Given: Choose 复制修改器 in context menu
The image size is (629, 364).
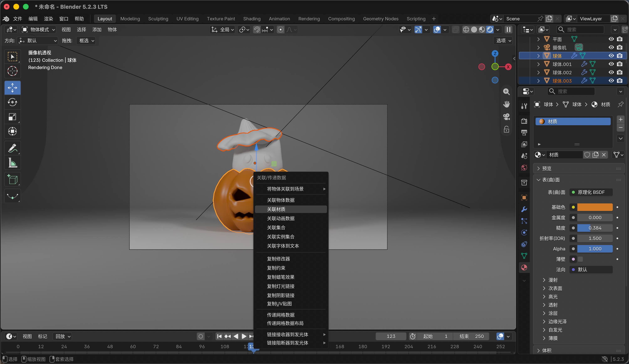Looking at the screenshot, I should point(291,259).
